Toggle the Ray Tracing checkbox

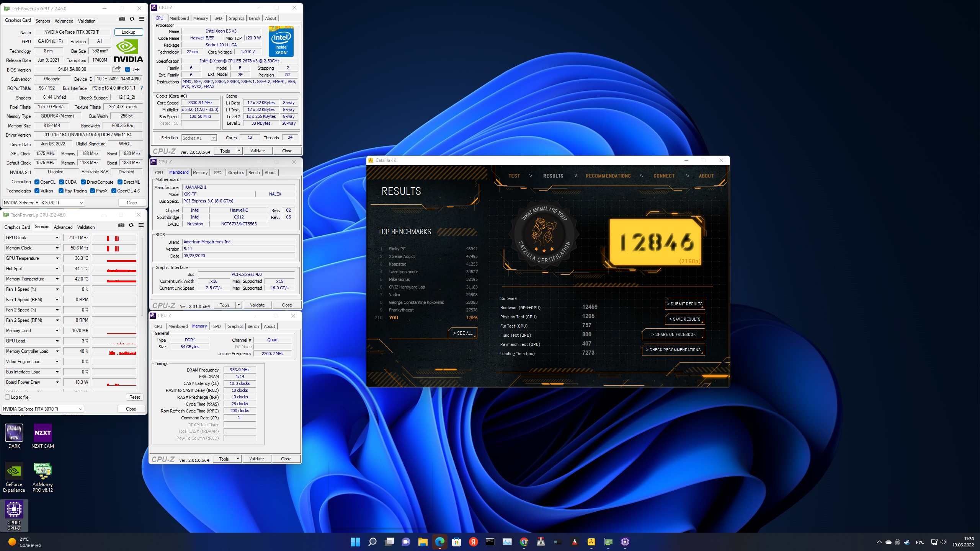tap(61, 191)
